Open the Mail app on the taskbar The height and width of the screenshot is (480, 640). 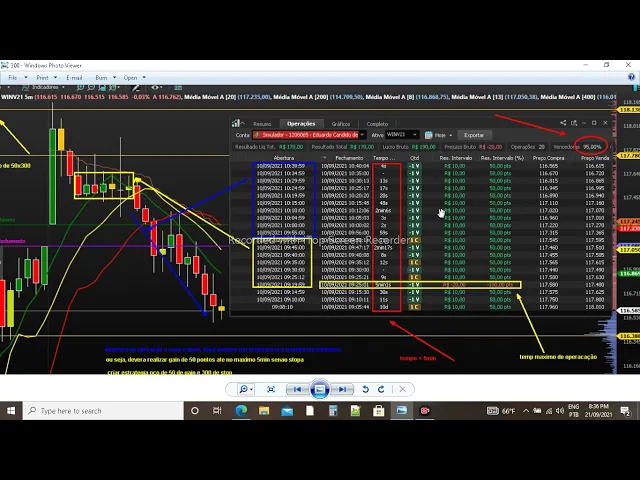287,411
